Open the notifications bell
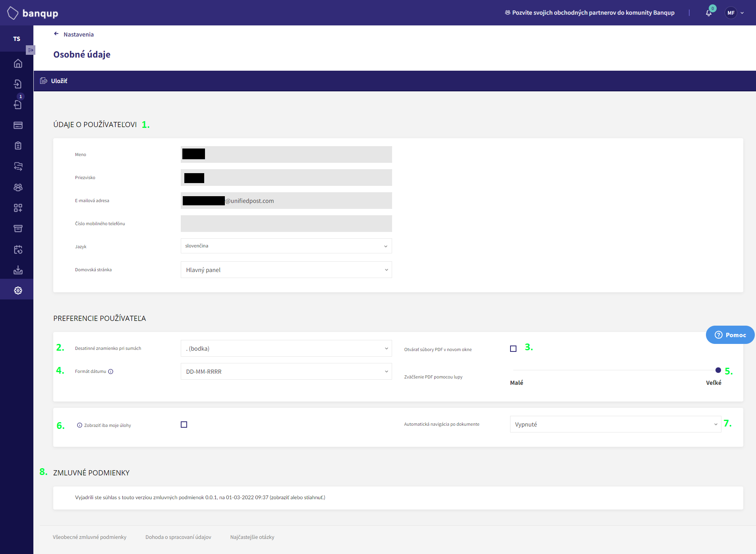This screenshot has height=554, width=756. pyautogui.click(x=709, y=13)
